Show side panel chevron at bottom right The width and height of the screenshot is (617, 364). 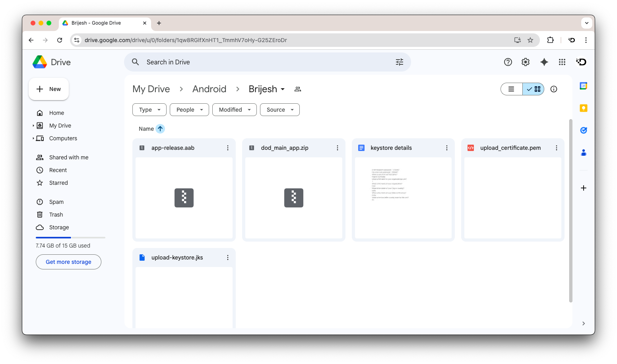click(584, 323)
